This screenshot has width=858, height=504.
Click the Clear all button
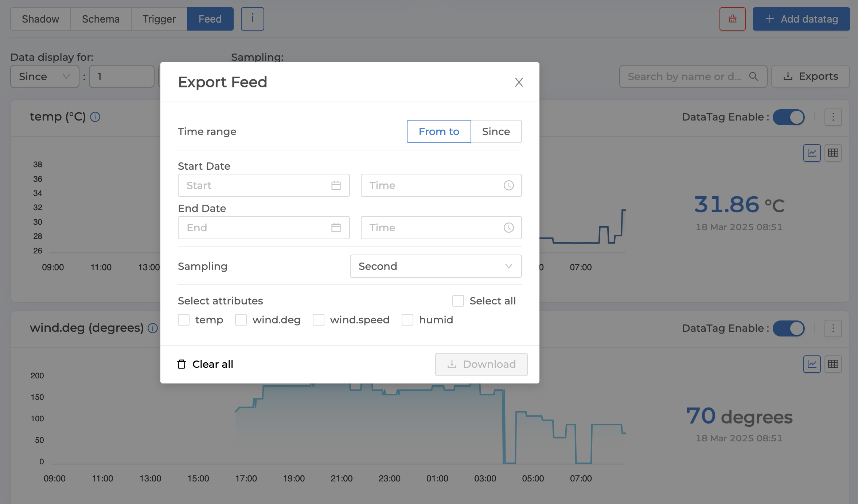pyautogui.click(x=205, y=364)
